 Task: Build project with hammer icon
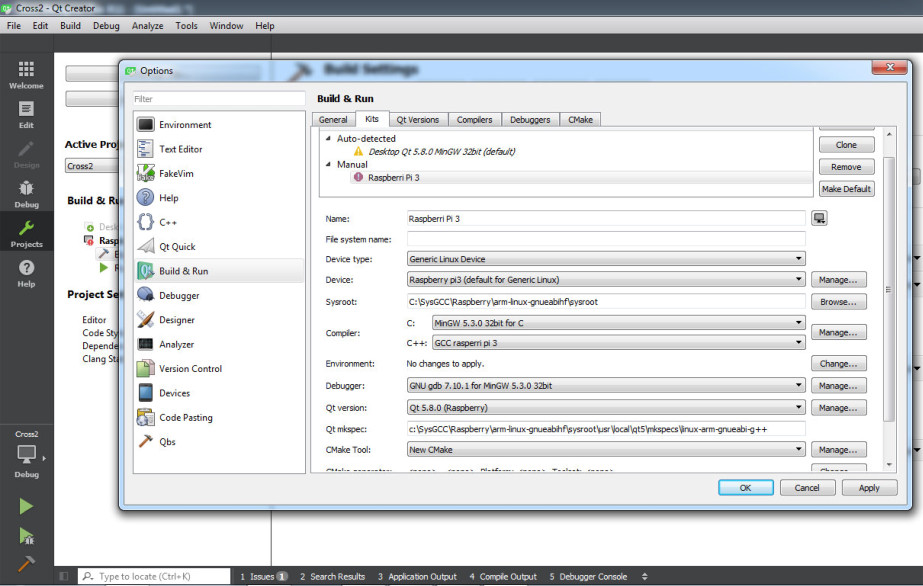click(26, 564)
